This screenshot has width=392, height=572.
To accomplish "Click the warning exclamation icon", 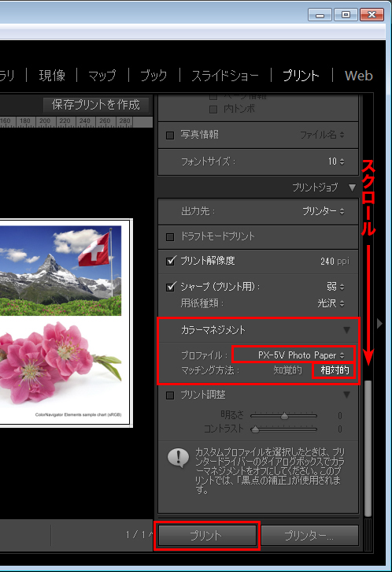I will coord(178,458).
